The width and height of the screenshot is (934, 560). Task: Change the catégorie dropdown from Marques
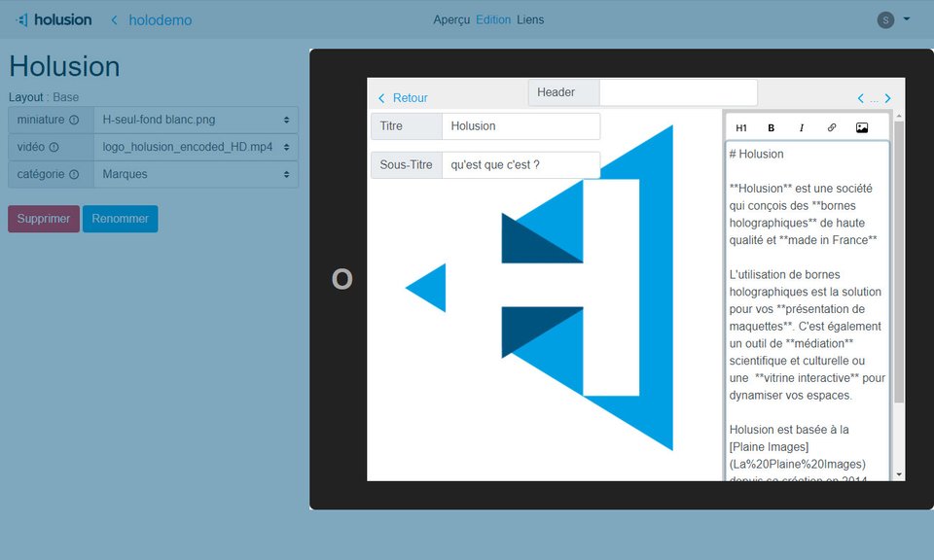click(x=197, y=174)
